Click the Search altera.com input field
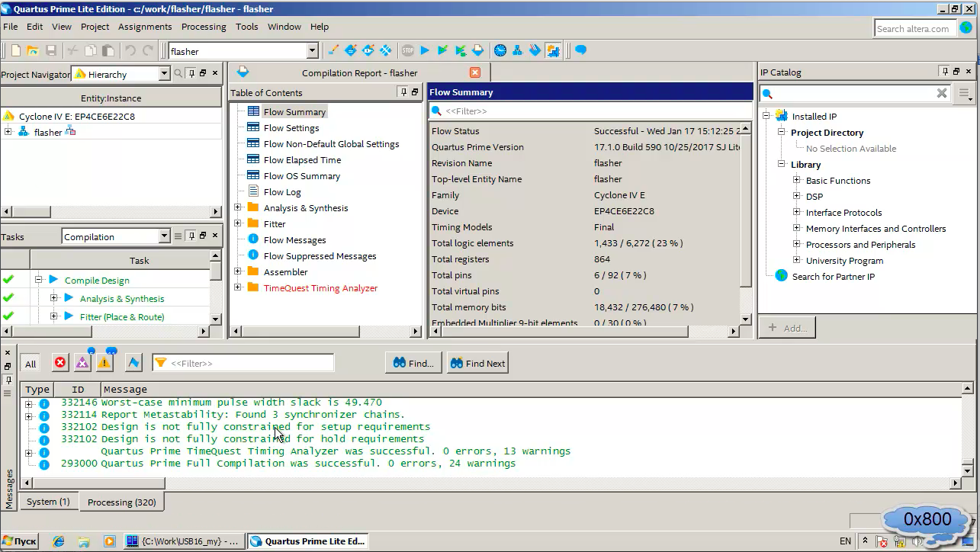980x552 pixels. coord(914,29)
